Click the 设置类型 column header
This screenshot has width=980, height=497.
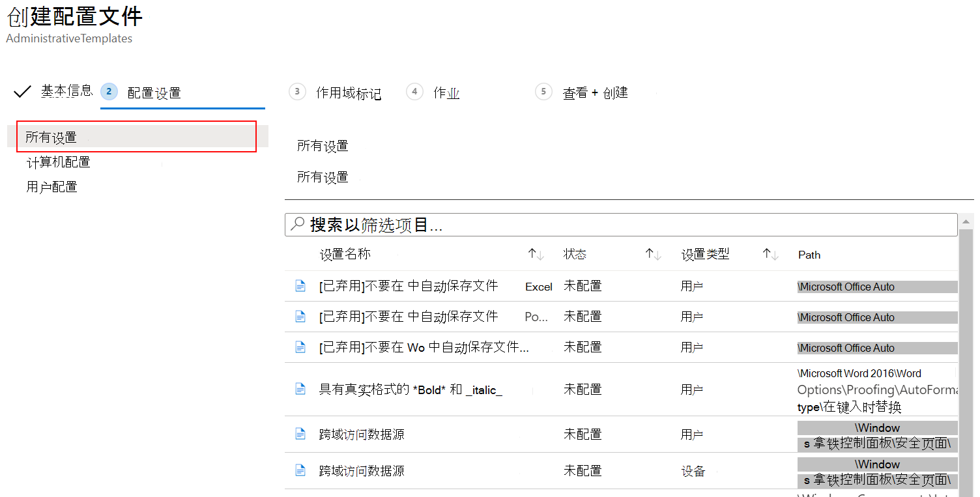click(706, 255)
